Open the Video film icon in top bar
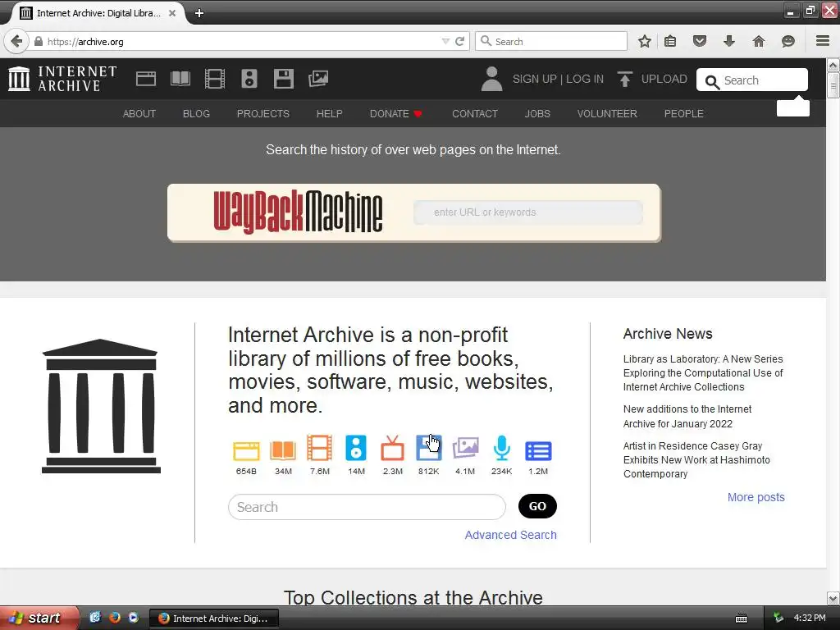840x630 pixels. click(x=215, y=79)
